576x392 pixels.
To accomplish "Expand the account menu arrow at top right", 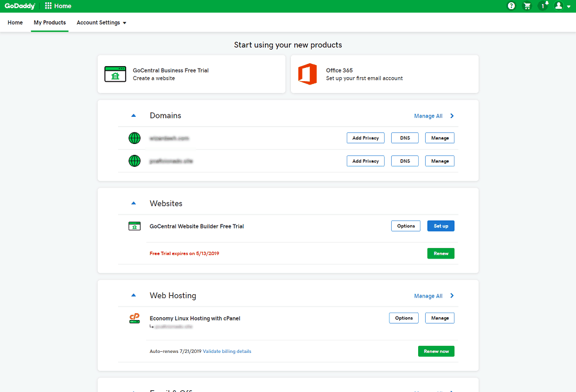I will 569,6.
